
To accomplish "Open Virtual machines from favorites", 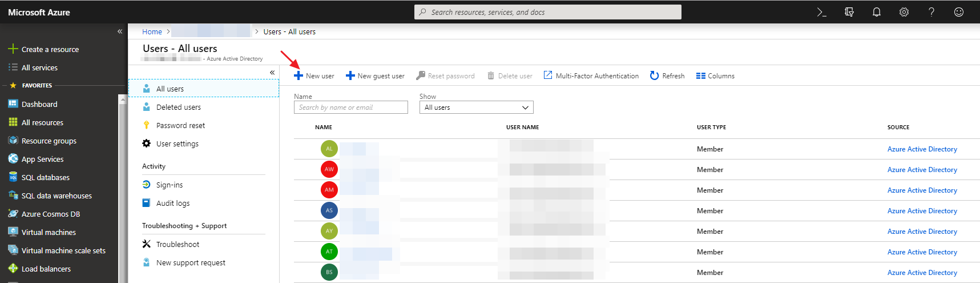I will click(x=49, y=233).
